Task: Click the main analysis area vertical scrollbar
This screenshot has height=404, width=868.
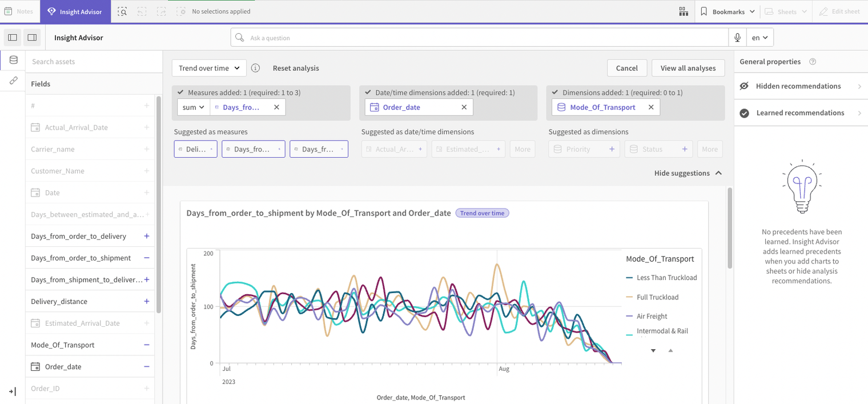Action: (729, 227)
